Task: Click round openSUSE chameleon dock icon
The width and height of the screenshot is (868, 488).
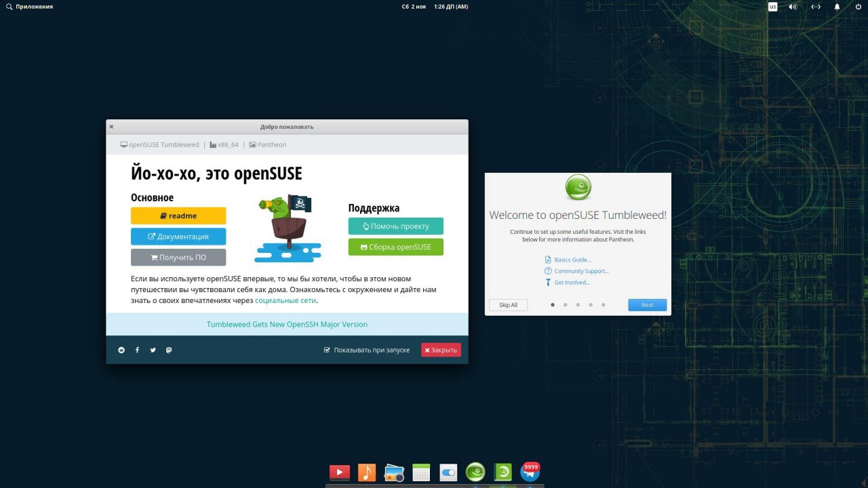Action: click(475, 472)
